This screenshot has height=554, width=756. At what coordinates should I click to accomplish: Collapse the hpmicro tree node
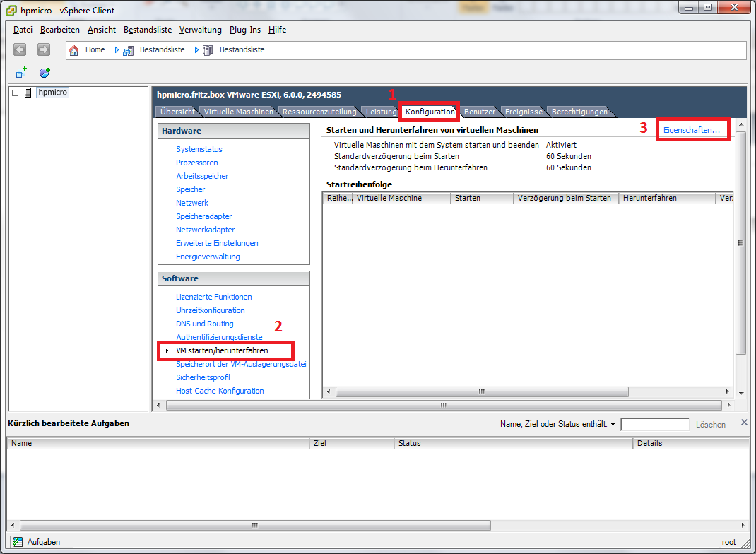click(x=16, y=93)
